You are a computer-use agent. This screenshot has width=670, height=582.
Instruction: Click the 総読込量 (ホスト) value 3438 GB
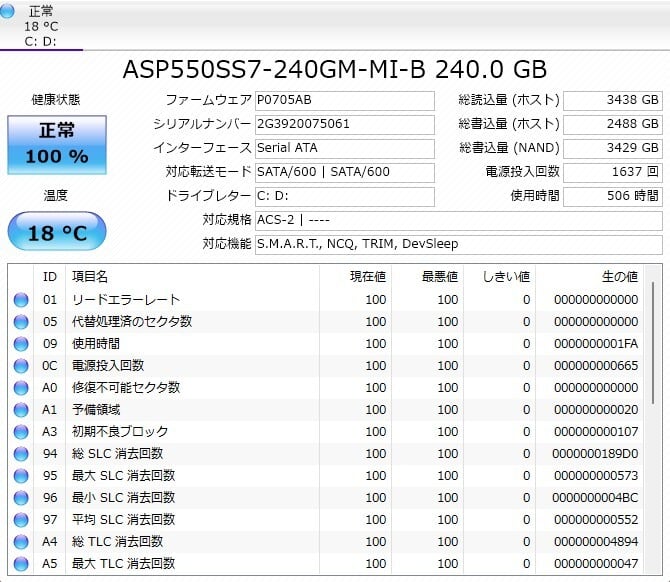(612, 100)
